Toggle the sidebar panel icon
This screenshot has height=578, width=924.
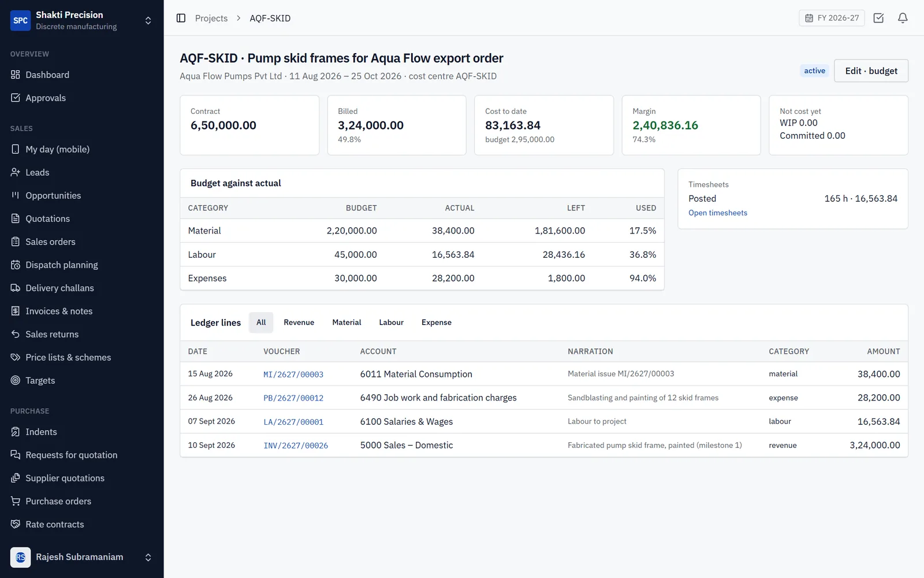tap(181, 18)
